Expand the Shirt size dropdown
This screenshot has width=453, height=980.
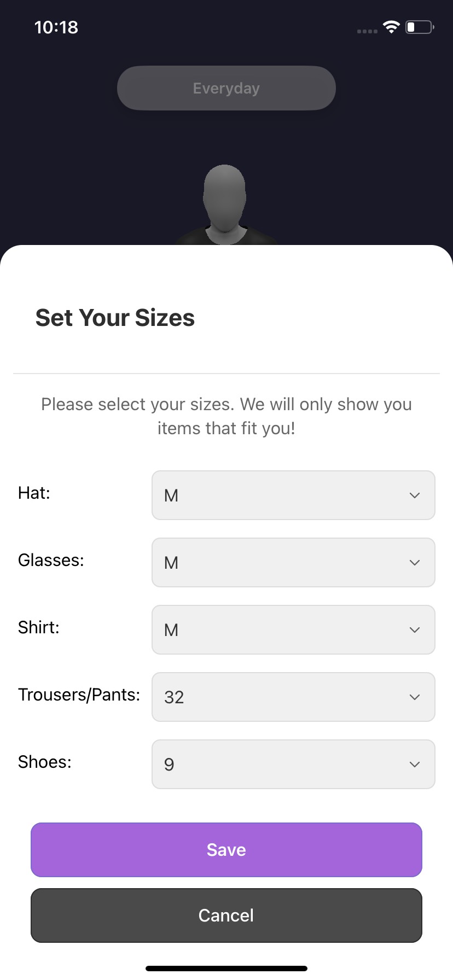click(293, 630)
